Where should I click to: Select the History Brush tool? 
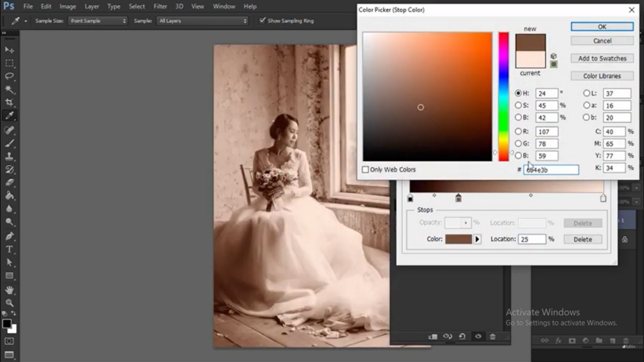coord(9,169)
